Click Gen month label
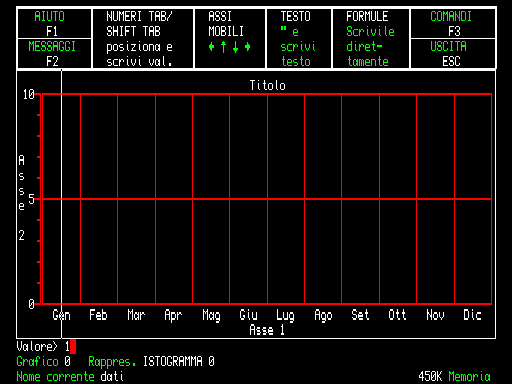Screen dimensions: 512x384 61,315
